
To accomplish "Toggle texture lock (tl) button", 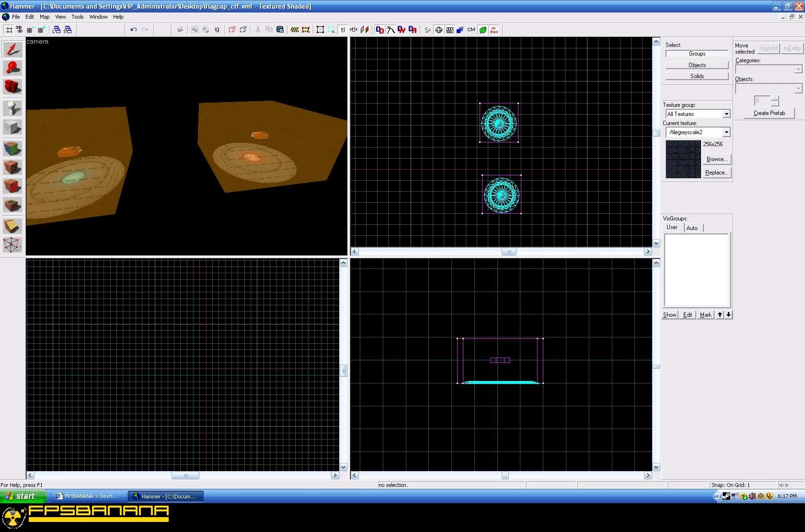I will 343,30.
